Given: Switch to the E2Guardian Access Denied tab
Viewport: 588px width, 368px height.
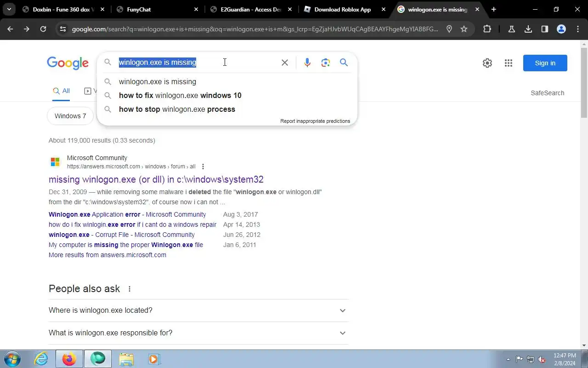Looking at the screenshot, I should 251,9.
